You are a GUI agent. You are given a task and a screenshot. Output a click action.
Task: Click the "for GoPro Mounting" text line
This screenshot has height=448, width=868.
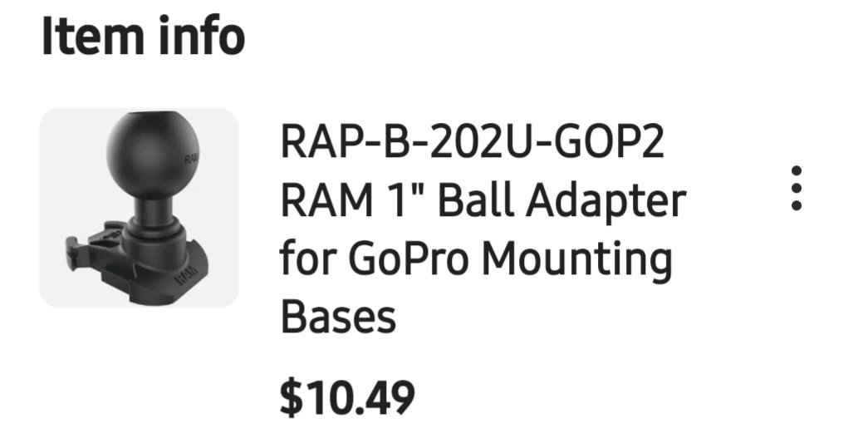coord(476,259)
